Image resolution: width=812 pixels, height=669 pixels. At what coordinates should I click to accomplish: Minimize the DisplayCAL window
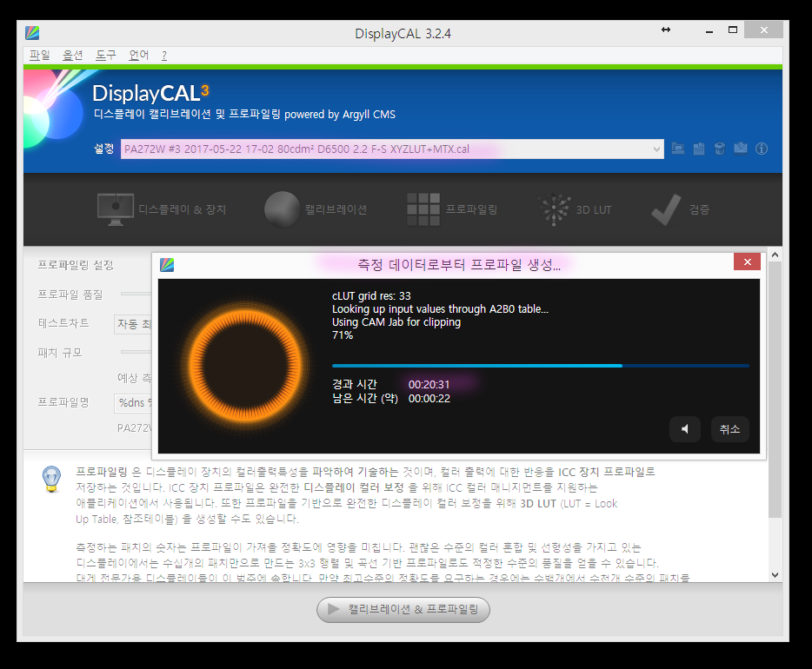click(709, 31)
